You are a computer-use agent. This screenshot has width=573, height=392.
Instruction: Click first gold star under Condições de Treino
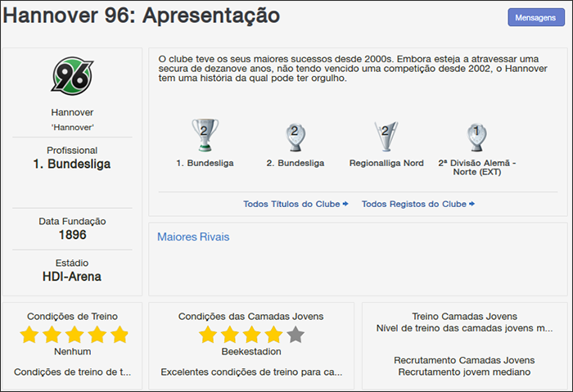coord(29,335)
